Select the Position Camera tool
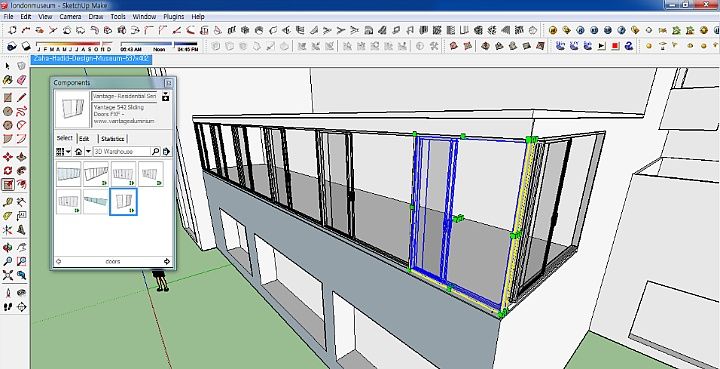The width and height of the screenshot is (720, 369). click(x=8, y=293)
